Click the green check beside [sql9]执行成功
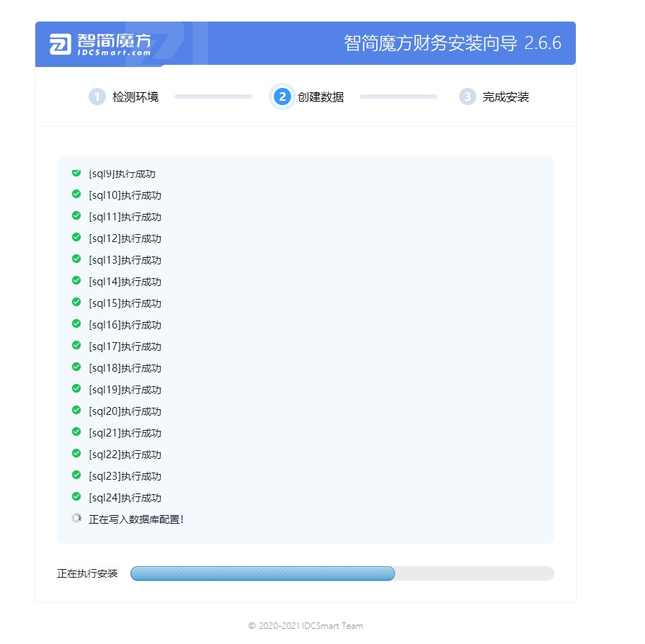 [76, 173]
